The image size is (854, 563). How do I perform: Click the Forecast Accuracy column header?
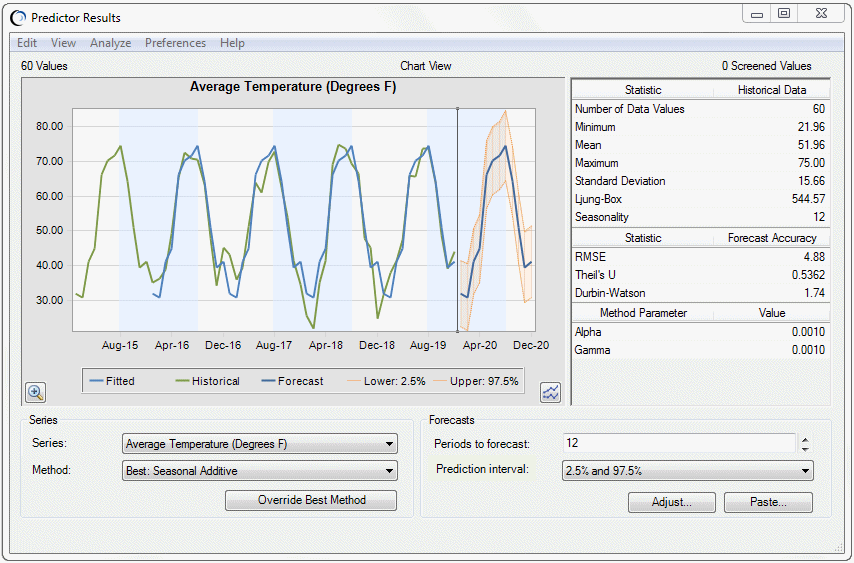click(772, 238)
